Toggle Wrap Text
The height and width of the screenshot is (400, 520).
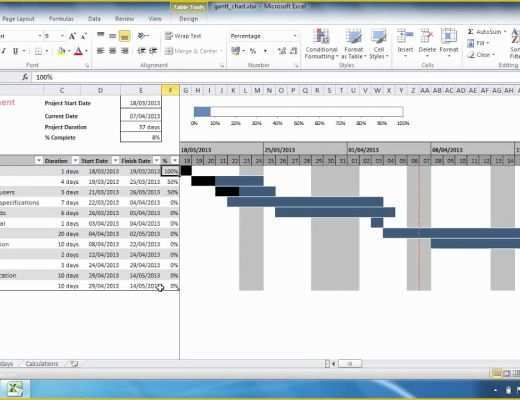click(x=183, y=35)
